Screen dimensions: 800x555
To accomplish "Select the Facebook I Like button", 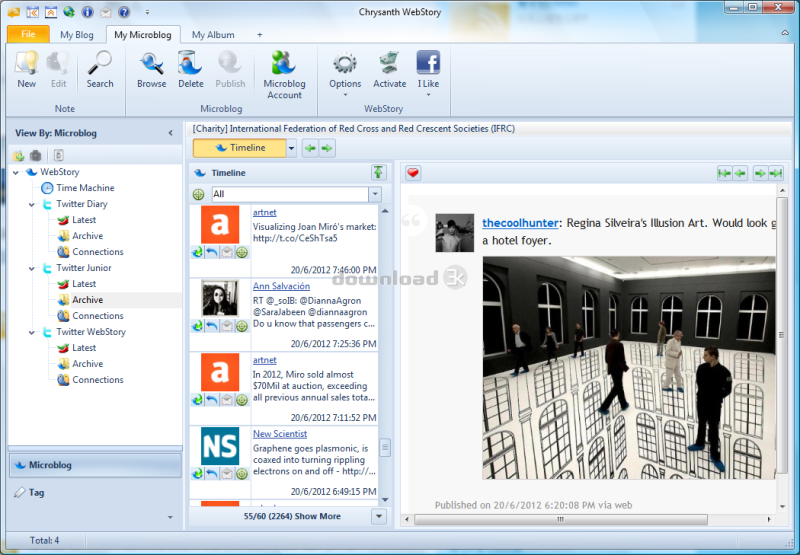I will tap(428, 74).
